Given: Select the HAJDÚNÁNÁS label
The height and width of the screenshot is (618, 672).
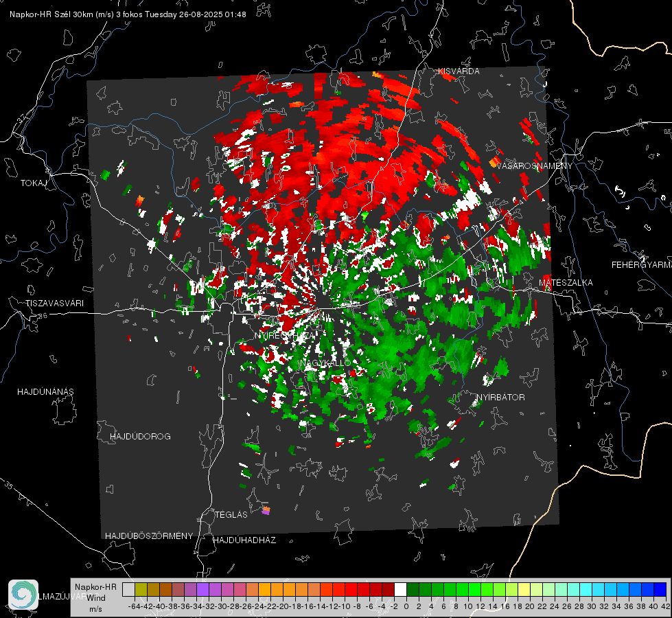Looking at the screenshot, I should [x=45, y=392].
